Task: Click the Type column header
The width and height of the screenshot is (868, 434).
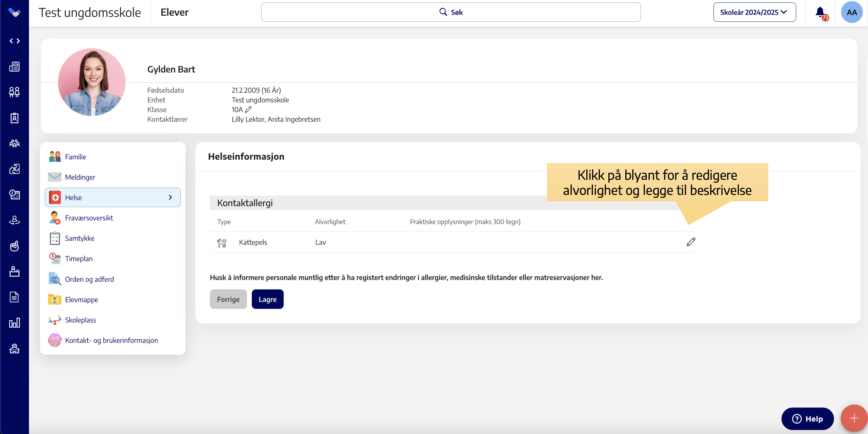Action: click(224, 222)
